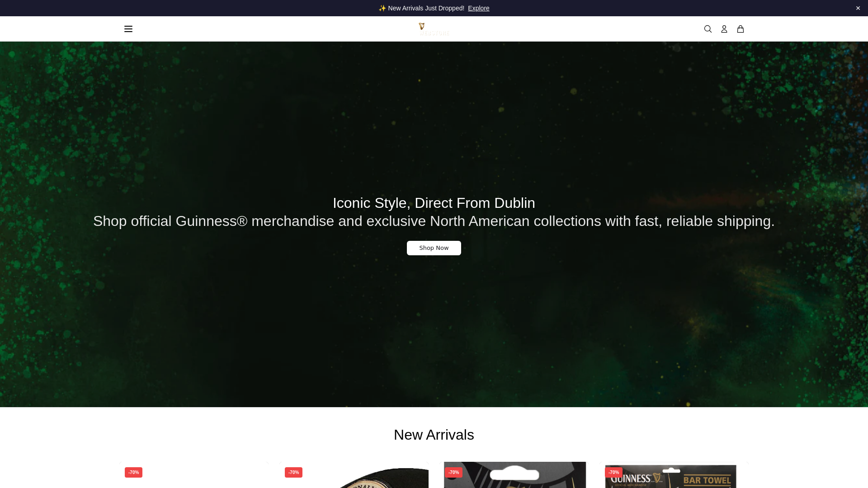
Task: Open the hamburger navigation menu
Action: (128, 29)
